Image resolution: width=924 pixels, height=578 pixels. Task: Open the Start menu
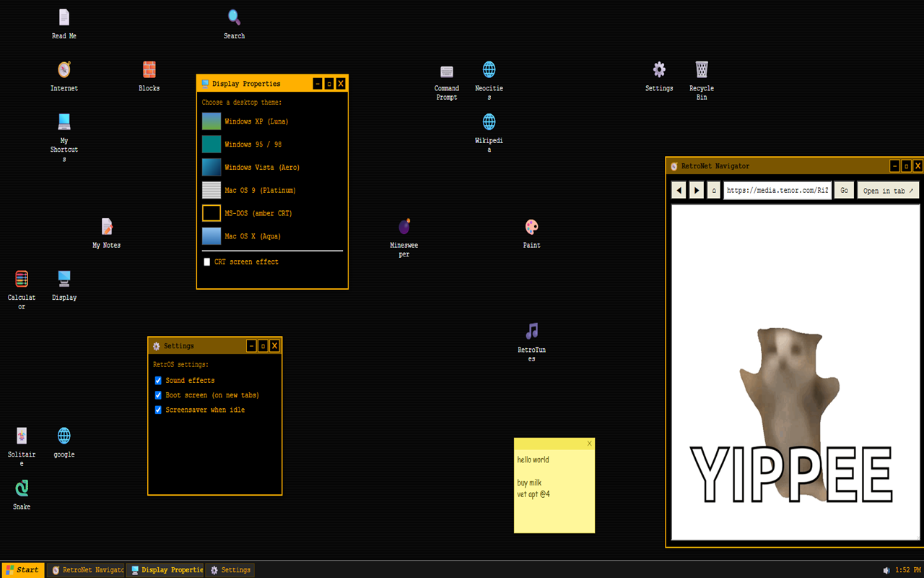(x=23, y=570)
